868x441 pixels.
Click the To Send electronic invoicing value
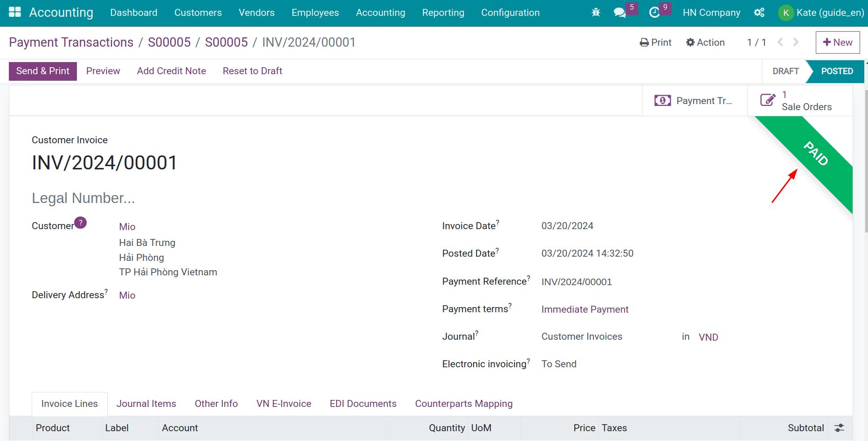click(559, 364)
